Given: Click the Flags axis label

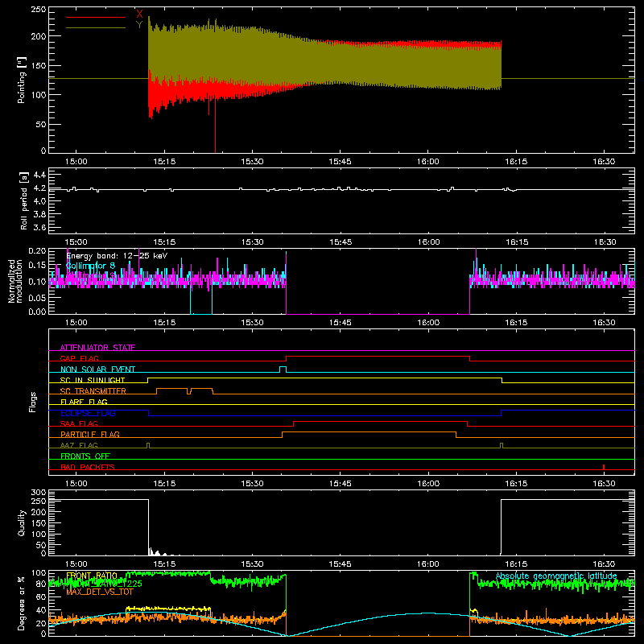Looking at the screenshot, I should (x=32, y=402).
